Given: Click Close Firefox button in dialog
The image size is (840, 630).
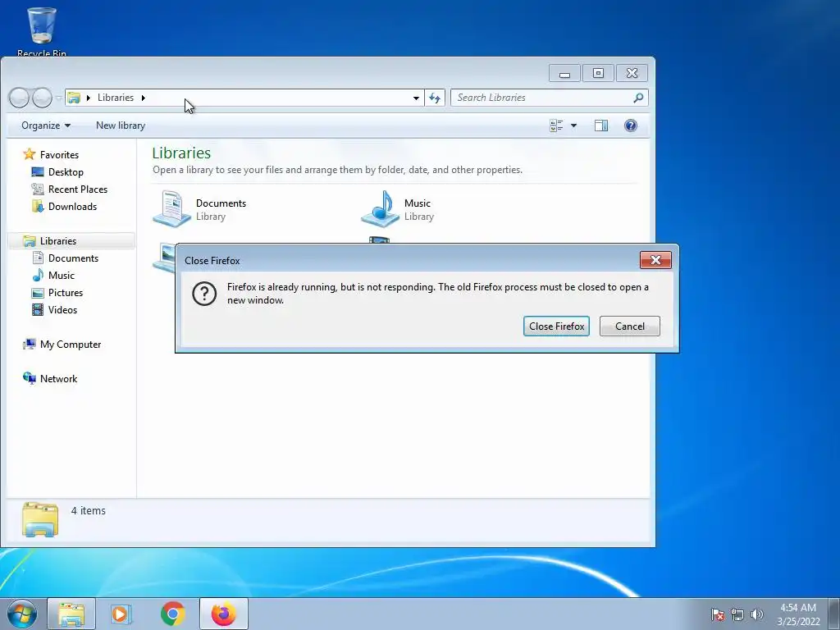Looking at the screenshot, I should coord(556,326).
